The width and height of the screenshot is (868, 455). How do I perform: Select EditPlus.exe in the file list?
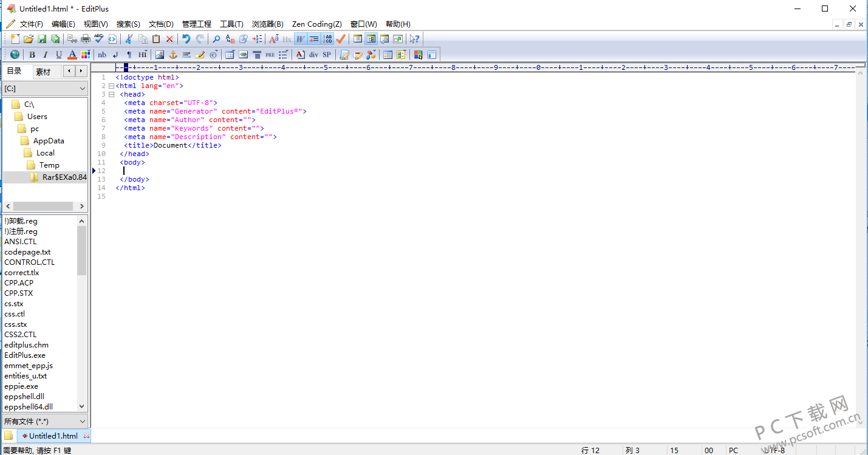point(25,355)
